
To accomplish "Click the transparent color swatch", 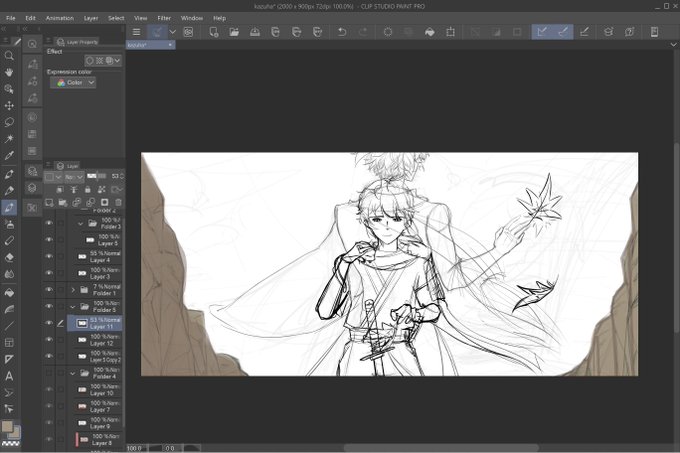I will (x=11, y=443).
